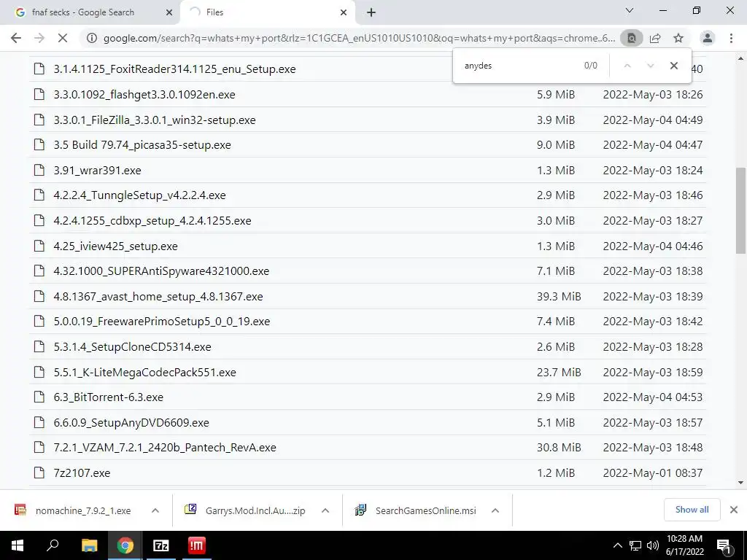Stop page loading with the X button
The height and width of the screenshot is (560, 747).
(x=63, y=38)
